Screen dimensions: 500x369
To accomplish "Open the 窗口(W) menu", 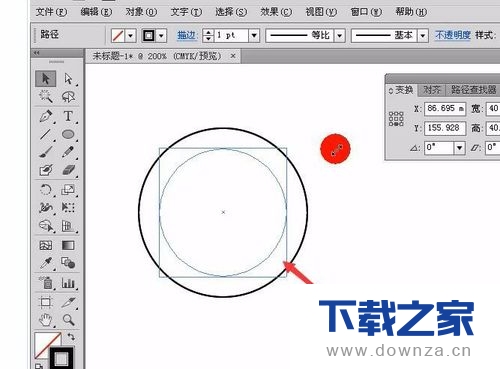I will [366, 12].
